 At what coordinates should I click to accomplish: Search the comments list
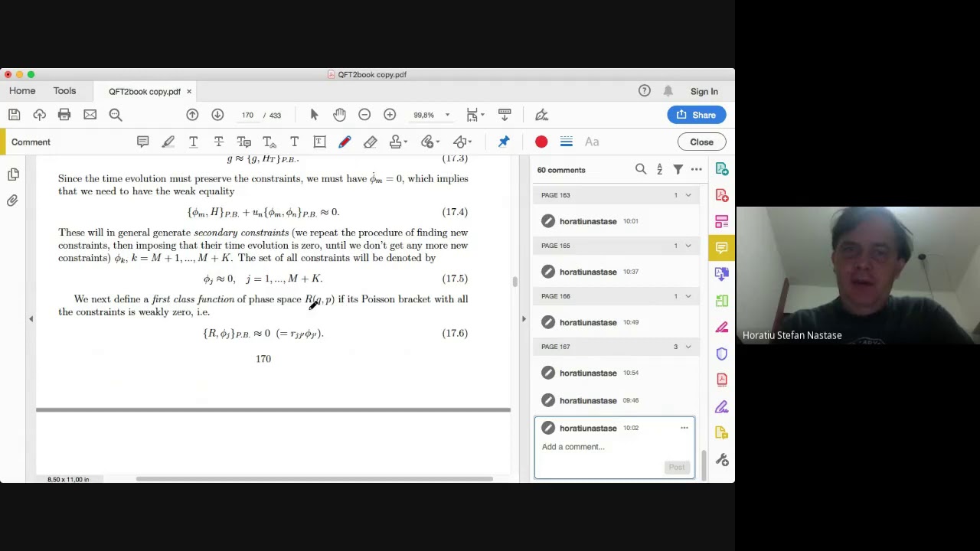[641, 169]
